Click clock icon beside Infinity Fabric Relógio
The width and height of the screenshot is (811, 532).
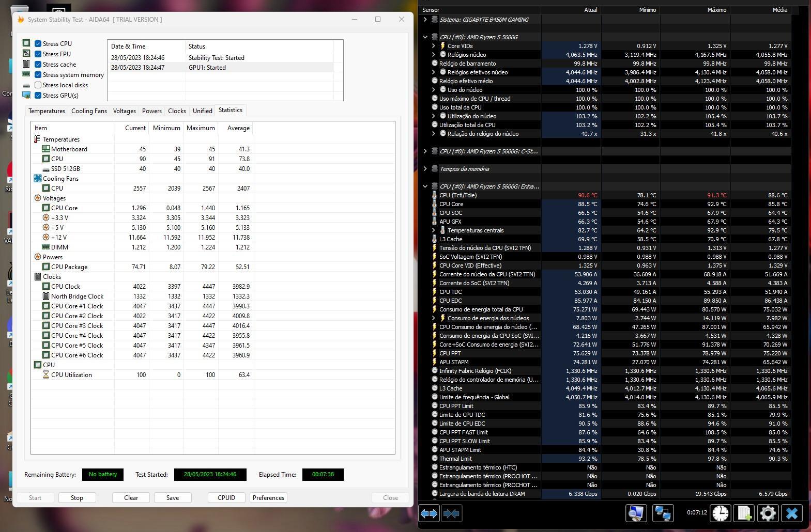[434, 371]
